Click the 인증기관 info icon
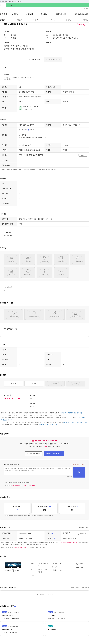 [x=52, y=533]
